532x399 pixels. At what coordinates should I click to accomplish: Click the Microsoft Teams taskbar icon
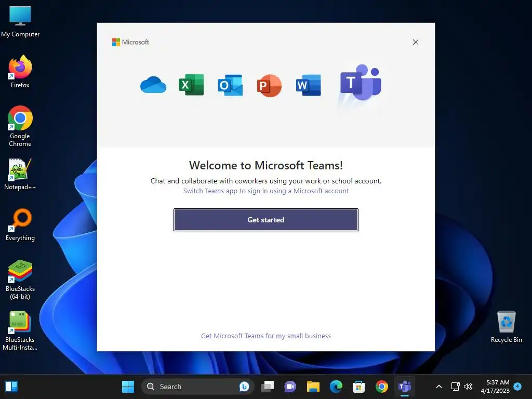point(404,387)
